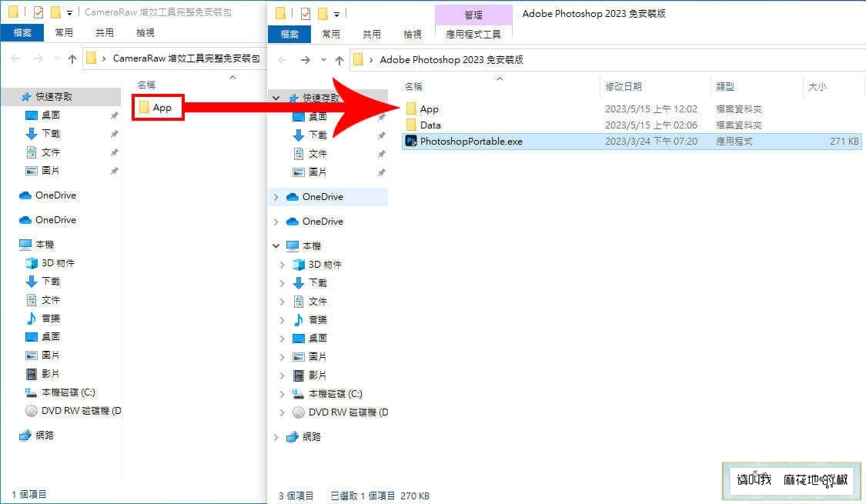Go forward in Photoshop window

[305, 59]
